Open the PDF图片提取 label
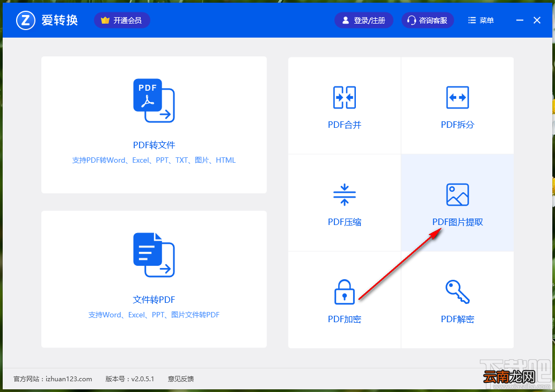 pos(458,222)
